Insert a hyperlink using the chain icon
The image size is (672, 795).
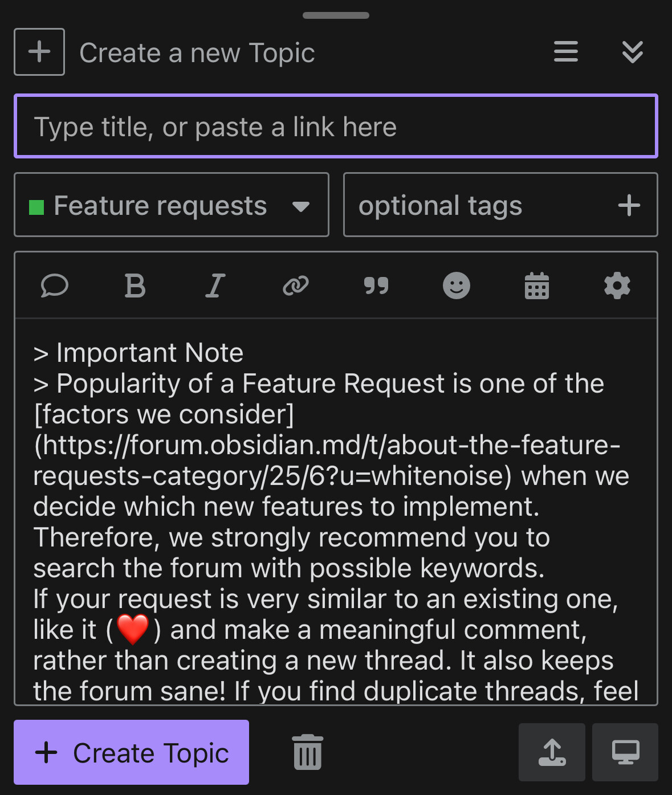pos(296,286)
